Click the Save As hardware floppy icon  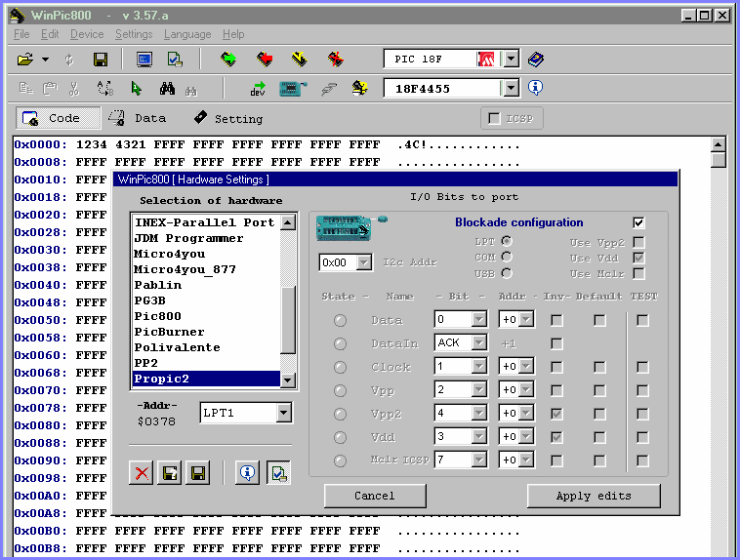click(x=170, y=473)
